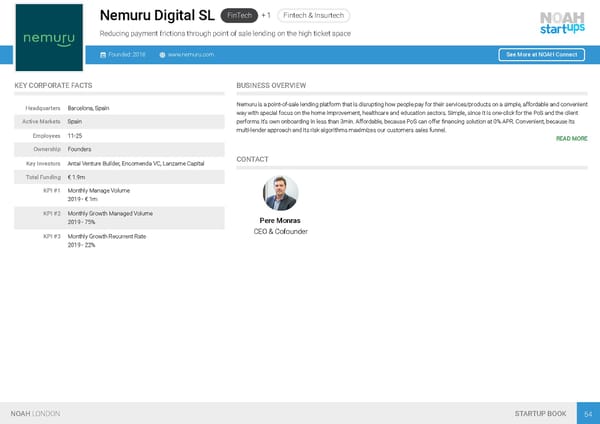This screenshot has width=600, height=424.
Task: Click the calendar icon beside Founded 2018
Action: (x=104, y=54)
